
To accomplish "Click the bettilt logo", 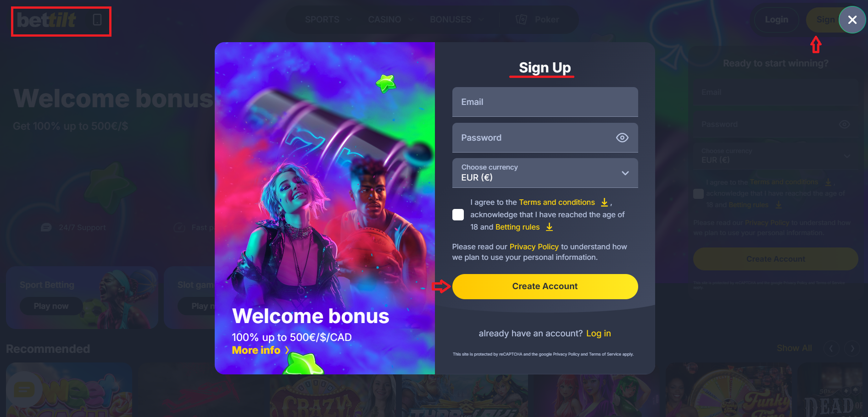I will [x=46, y=20].
